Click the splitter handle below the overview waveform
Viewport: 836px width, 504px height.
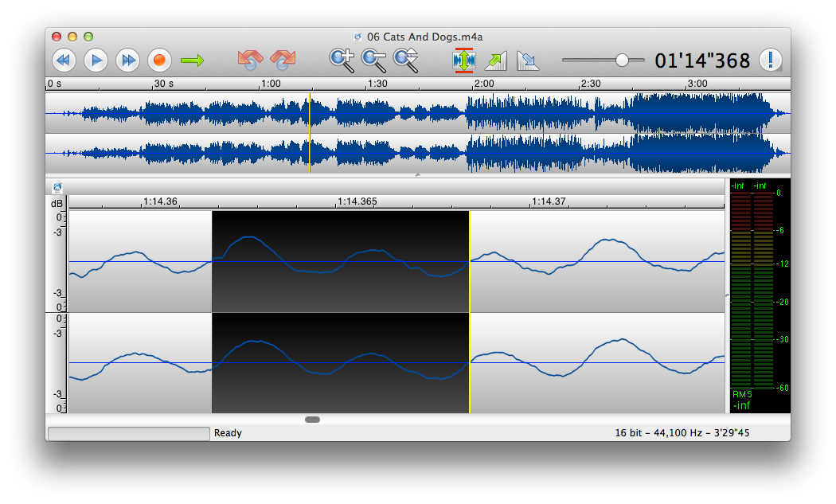point(418,175)
